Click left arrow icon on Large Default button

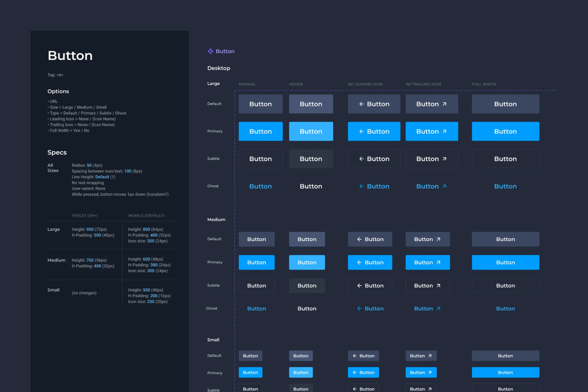click(x=361, y=104)
